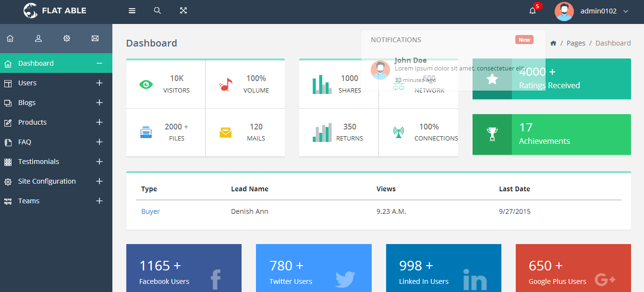Collapse the Dashboard menu with minus sign
Image resolution: width=644 pixels, height=292 pixels.
(x=99, y=63)
